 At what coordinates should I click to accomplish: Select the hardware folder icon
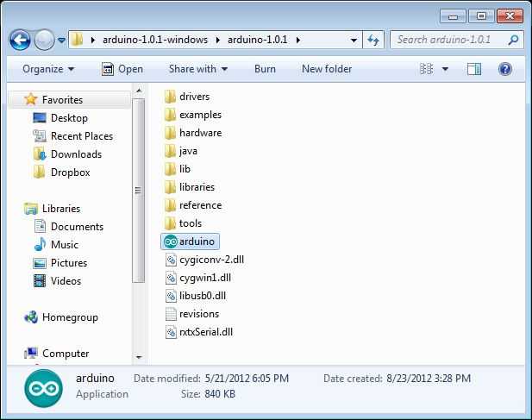point(170,133)
